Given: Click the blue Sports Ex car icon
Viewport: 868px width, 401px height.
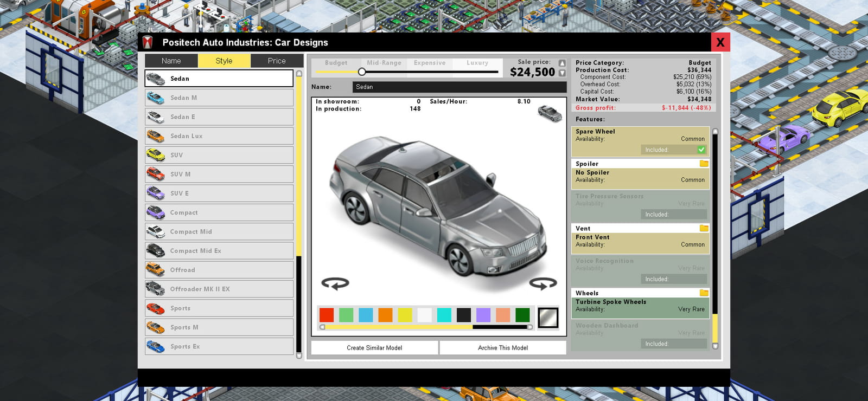Looking at the screenshot, I should 156,346.
